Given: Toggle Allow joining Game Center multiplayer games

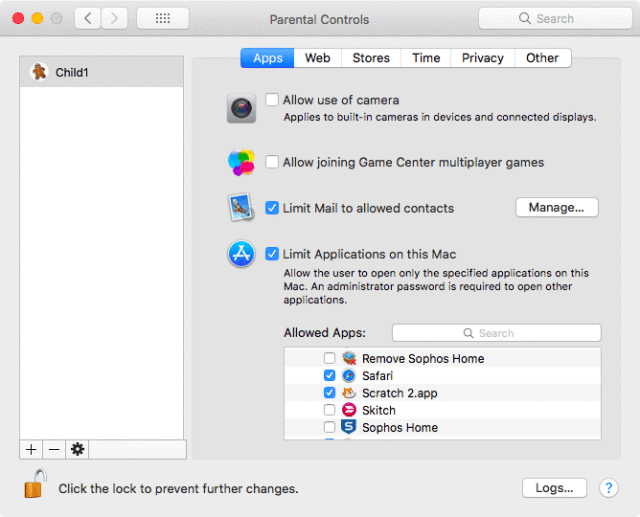Looking at the screenshot, I should click(272, 162).
